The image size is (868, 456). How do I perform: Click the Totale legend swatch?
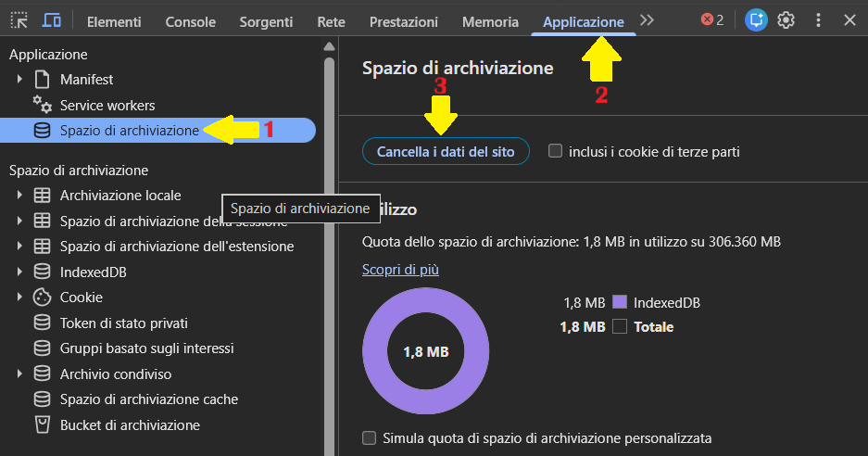point(620,326)
